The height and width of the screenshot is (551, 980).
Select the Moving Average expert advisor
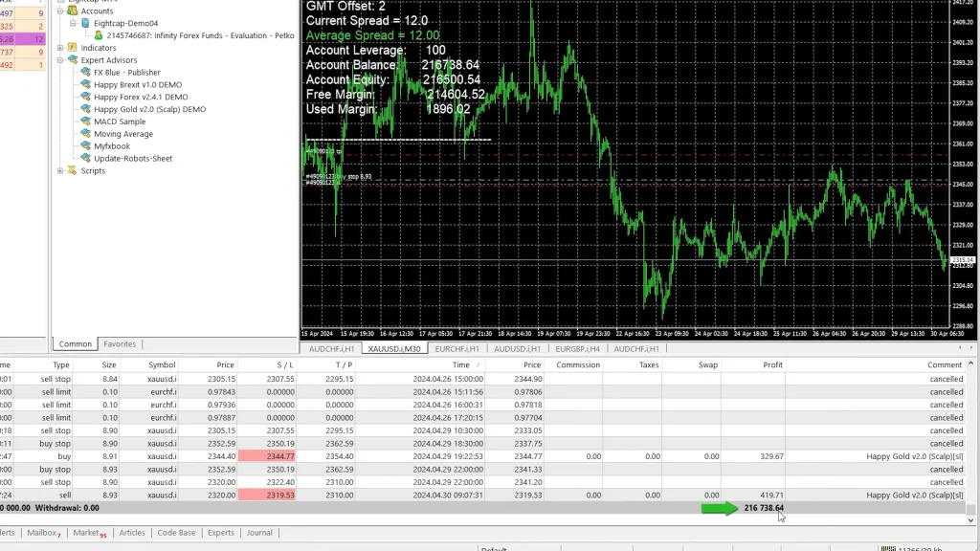pos(122,134)
